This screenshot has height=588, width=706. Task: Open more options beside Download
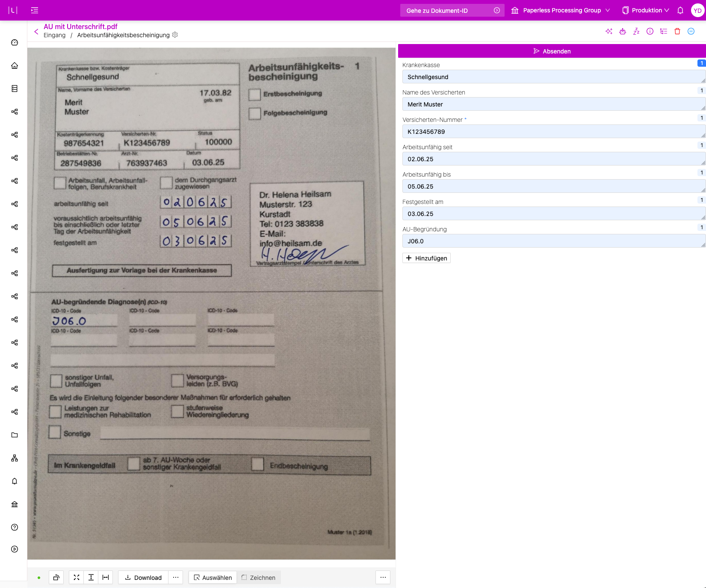tap(176, 577)
